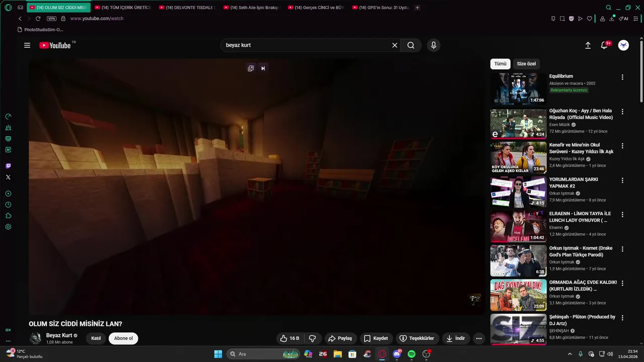Open the PhotoStudioSim bookmark
The width and height of the screenshot is (644, 362).
pos(40,30)
